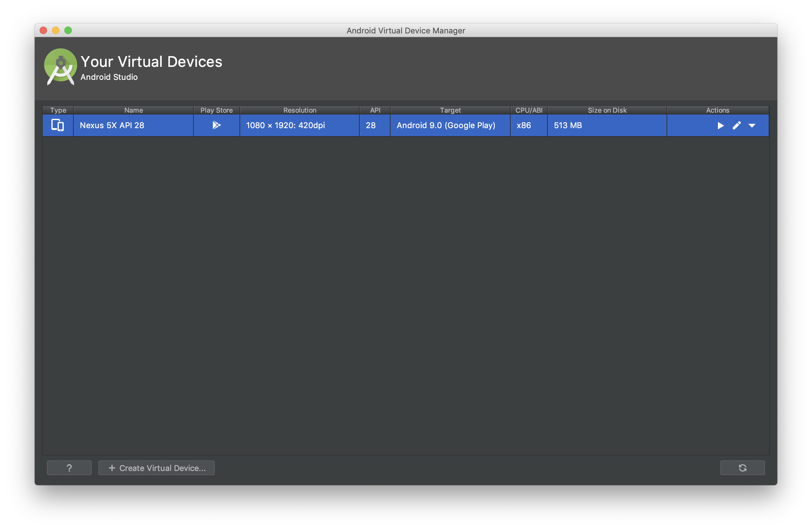Sort by the CPU/ABI column header
This screenshot has width=812, height=531.
tap(529, 110)
